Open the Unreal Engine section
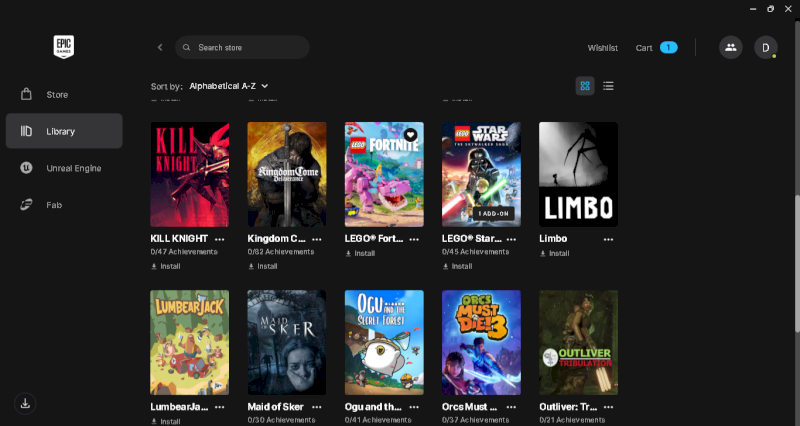This screenshot has height=426, width=800. (64, 168)
